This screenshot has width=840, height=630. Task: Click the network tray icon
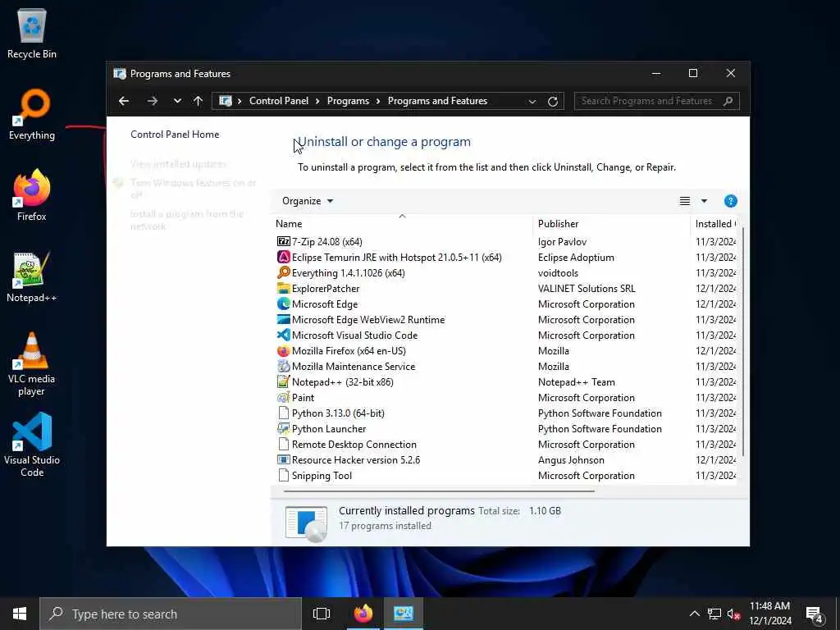[x=714, y=614]
